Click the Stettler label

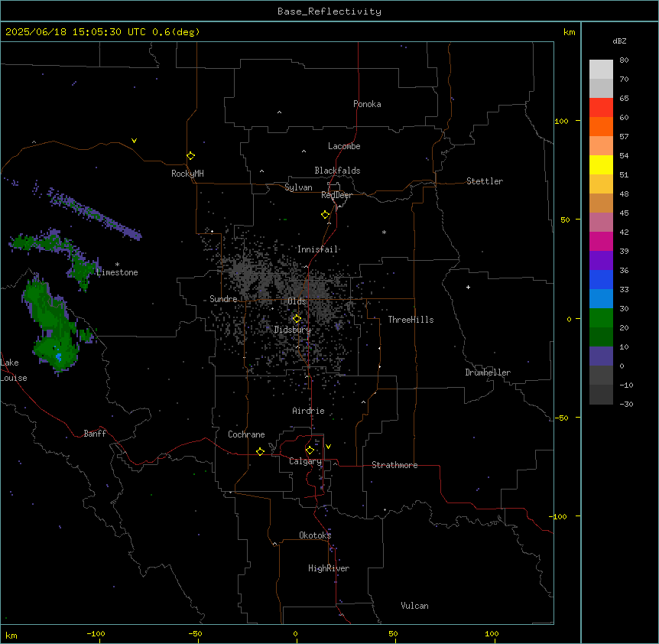(485, 181)
